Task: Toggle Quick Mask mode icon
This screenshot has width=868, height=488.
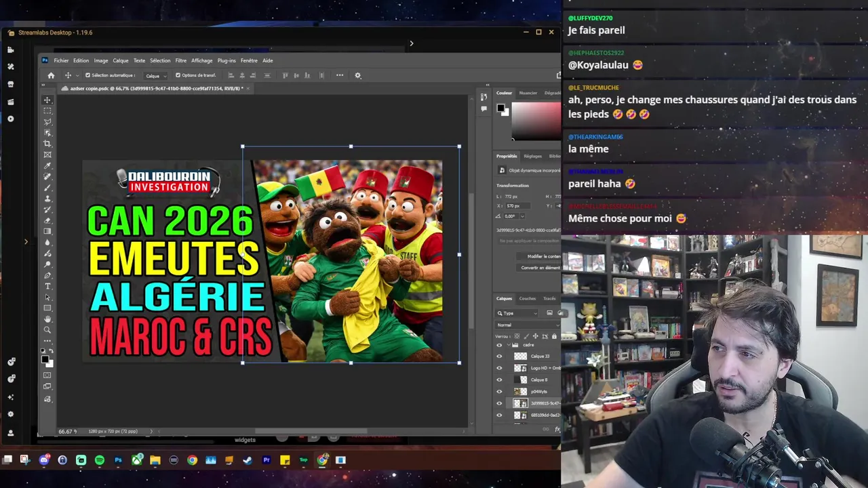Action: tap(47, 375)
